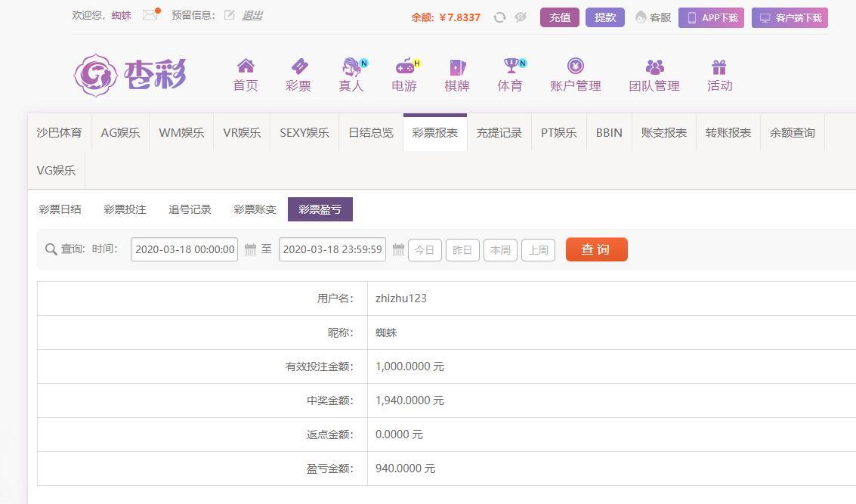Switch to VR娱乐 tab
Viewport: 856px width, 504px height.
coord(242,133)
